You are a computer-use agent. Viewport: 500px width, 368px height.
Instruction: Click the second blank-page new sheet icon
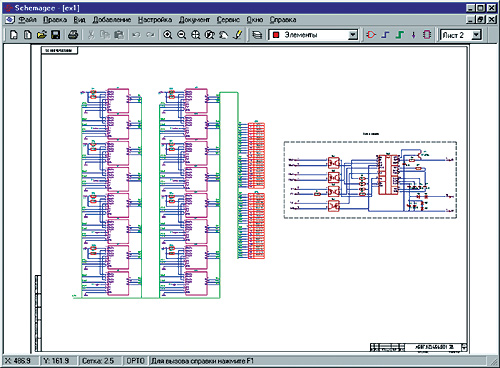tap(28, 35)
